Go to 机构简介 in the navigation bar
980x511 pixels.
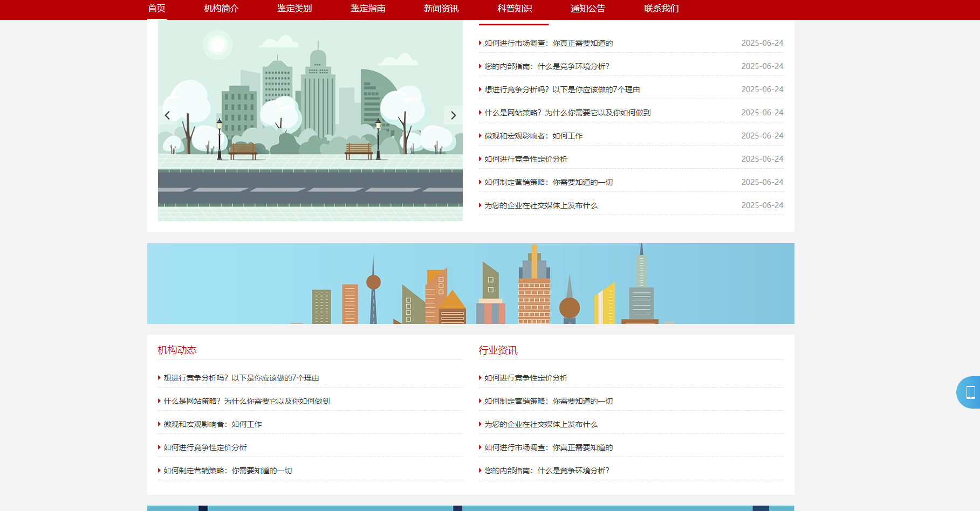(221, 9)
